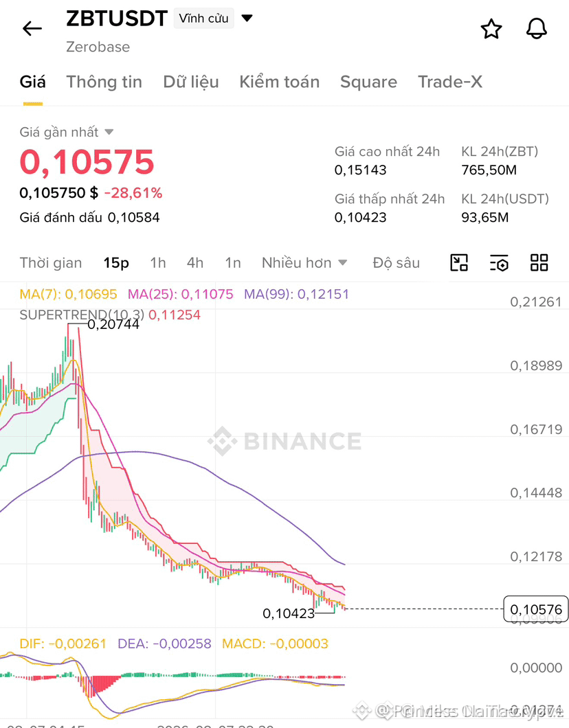Open the Kiểm toán tab

point(279,82)
